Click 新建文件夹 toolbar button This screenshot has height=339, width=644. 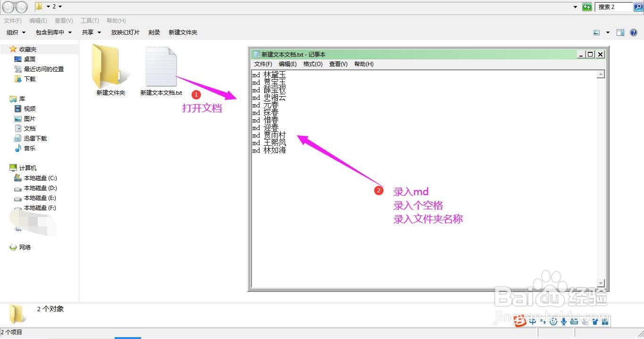pyautogui.click(x=183, y=33)
